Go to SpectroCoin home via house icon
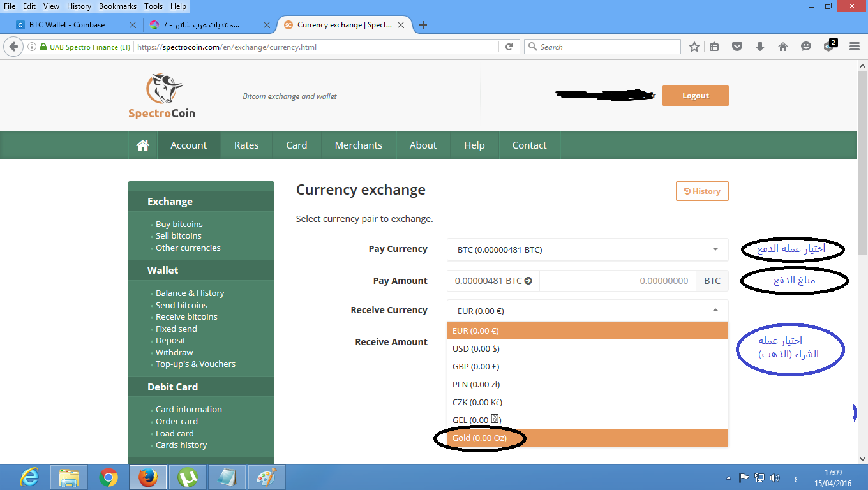The height and width of the screenshot is (490, 868). pos(143,145)
